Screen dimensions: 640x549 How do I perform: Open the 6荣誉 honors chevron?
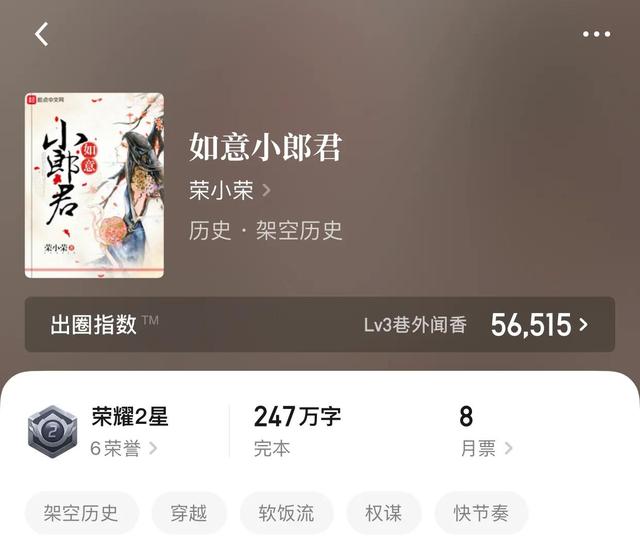click(x=153, y=448)
